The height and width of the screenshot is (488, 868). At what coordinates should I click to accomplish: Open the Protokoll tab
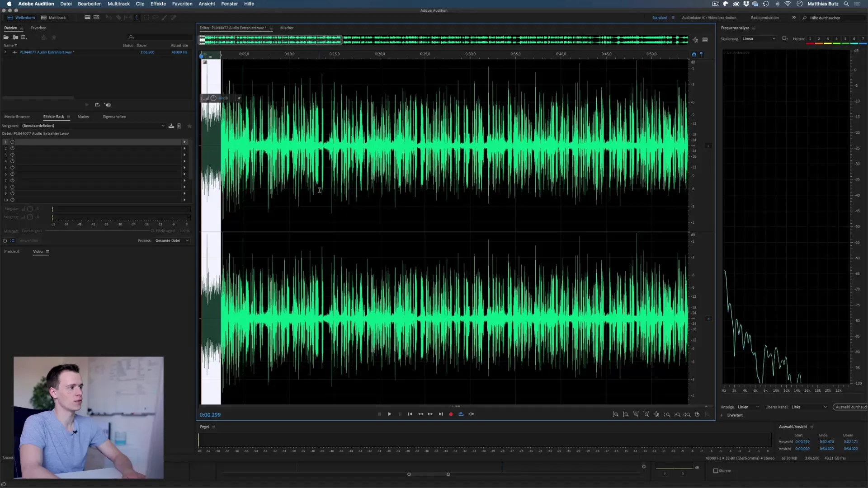[12, 252]
